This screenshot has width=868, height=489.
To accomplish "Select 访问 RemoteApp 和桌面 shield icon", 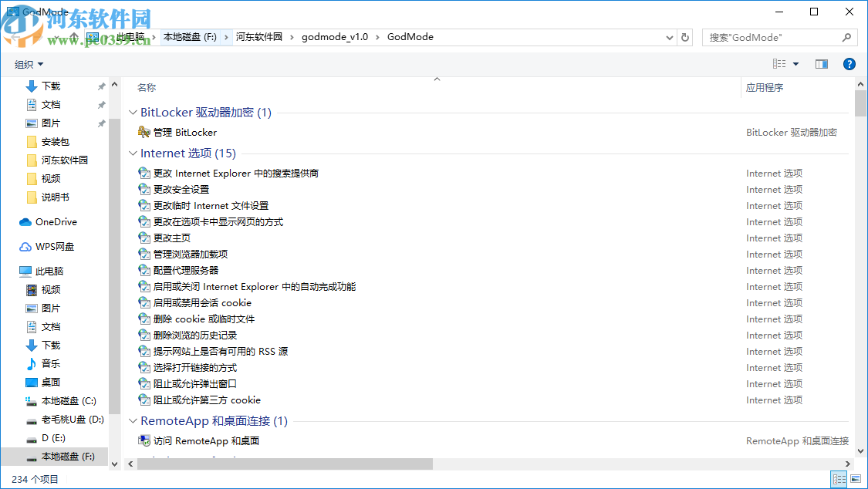I will click(144, 440).
